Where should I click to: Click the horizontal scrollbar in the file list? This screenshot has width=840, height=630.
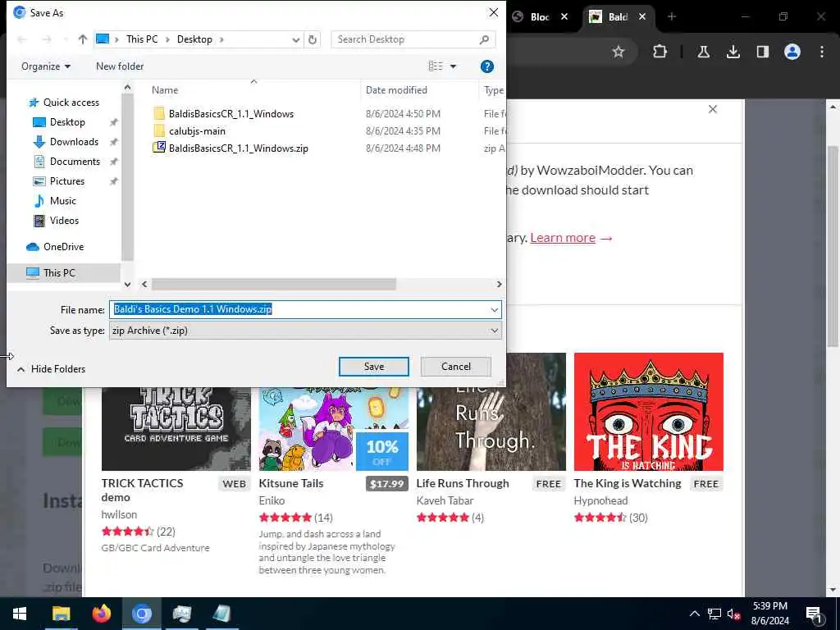point(274,284)
